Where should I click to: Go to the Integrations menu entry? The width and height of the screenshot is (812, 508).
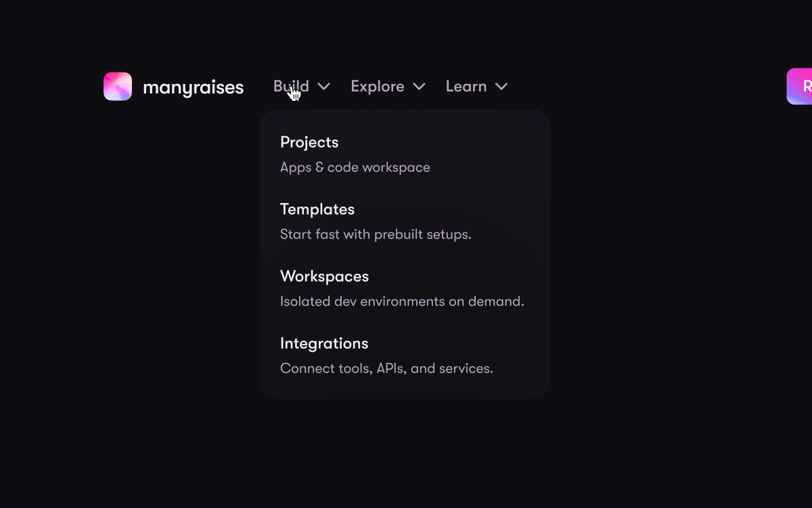click(x=324, y=343)
